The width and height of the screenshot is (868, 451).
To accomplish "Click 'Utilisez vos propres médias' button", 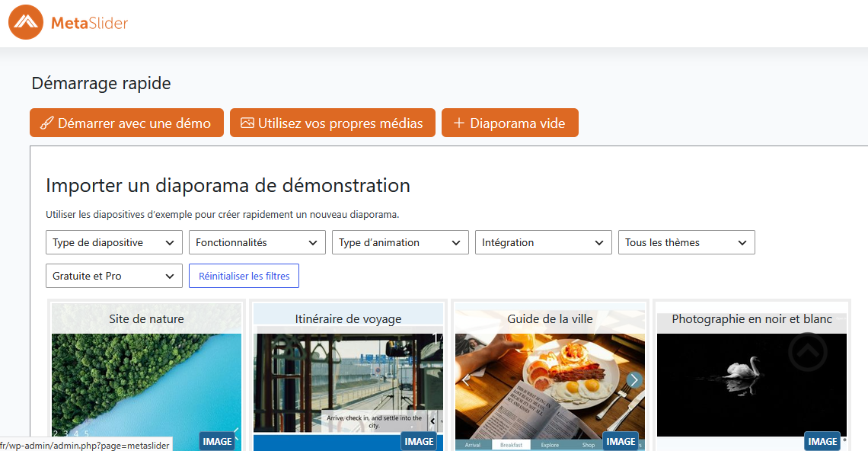I will pyautogui.click(x=333, y=123).
